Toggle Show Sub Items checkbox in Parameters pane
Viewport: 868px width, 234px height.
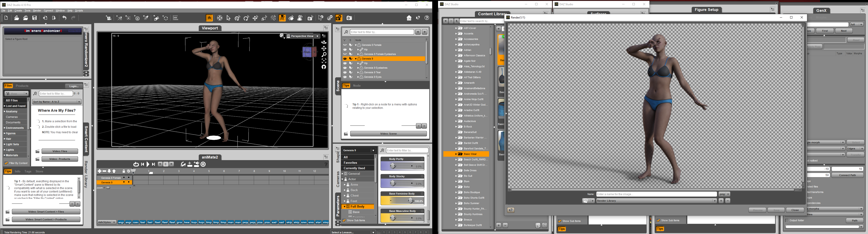344,221
